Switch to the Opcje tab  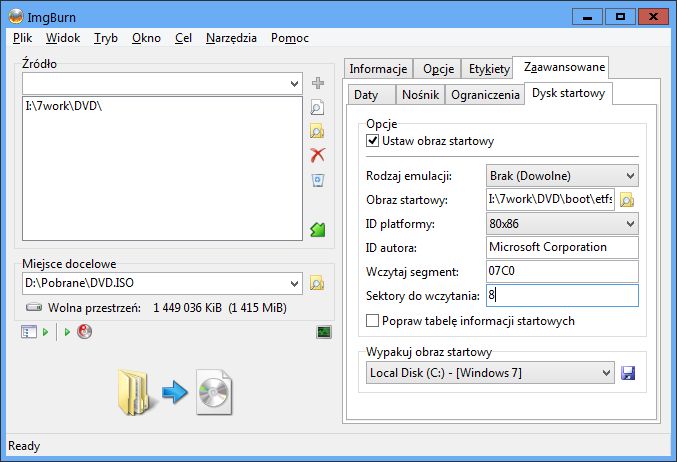point(438,69)
